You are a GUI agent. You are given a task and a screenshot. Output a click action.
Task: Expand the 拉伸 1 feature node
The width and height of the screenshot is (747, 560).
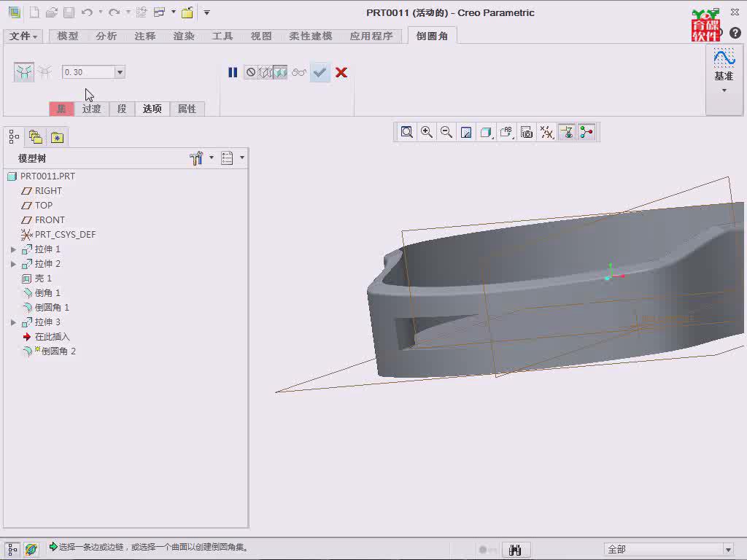[x=13, y=249]
